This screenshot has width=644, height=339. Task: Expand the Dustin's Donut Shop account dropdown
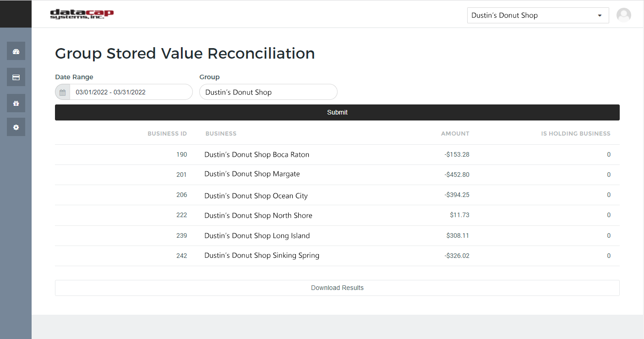coord(538,15)
